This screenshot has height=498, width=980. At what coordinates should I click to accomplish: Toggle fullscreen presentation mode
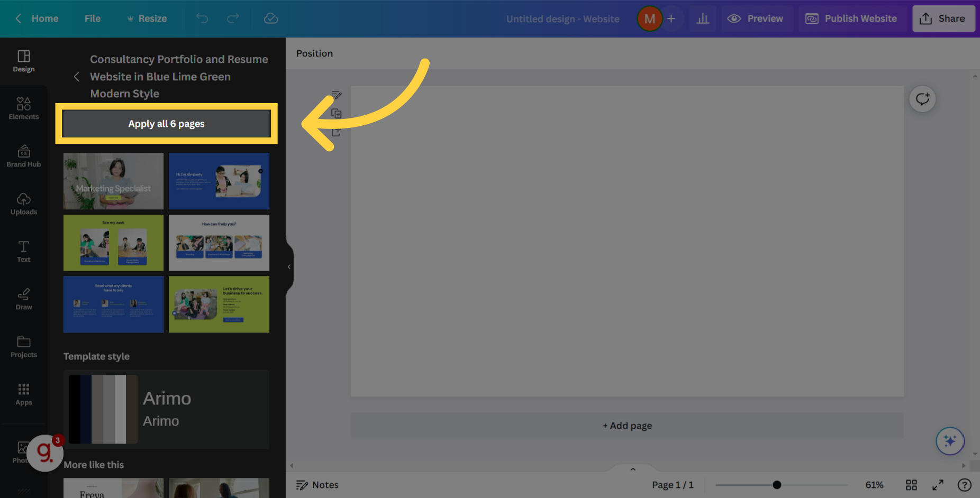tap(938, 485)
